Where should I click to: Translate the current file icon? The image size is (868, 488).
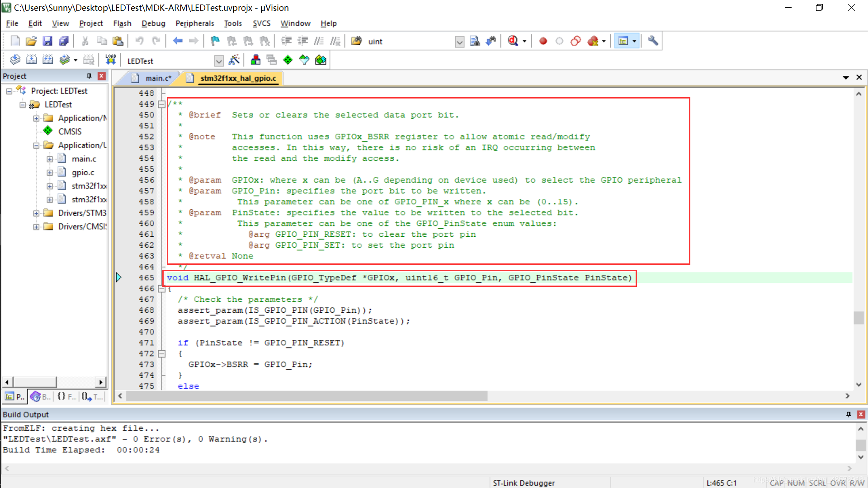pyautogui.click(x=15, y=60)
